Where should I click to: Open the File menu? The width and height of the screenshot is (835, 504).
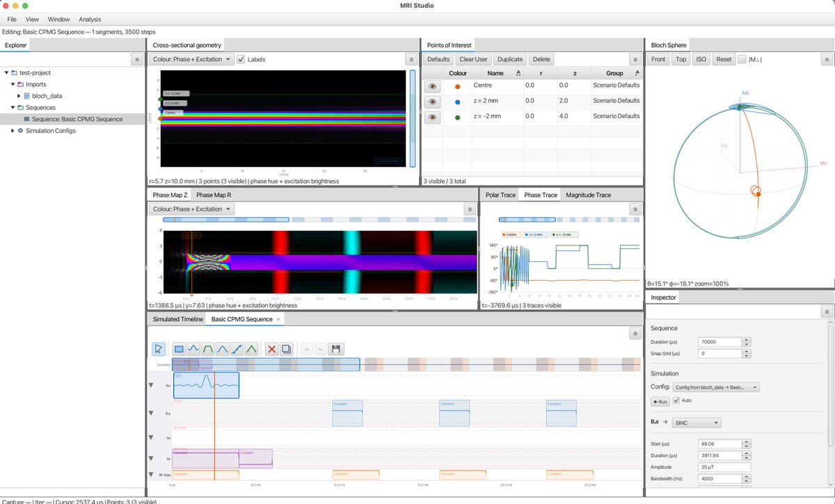[13, 19]
